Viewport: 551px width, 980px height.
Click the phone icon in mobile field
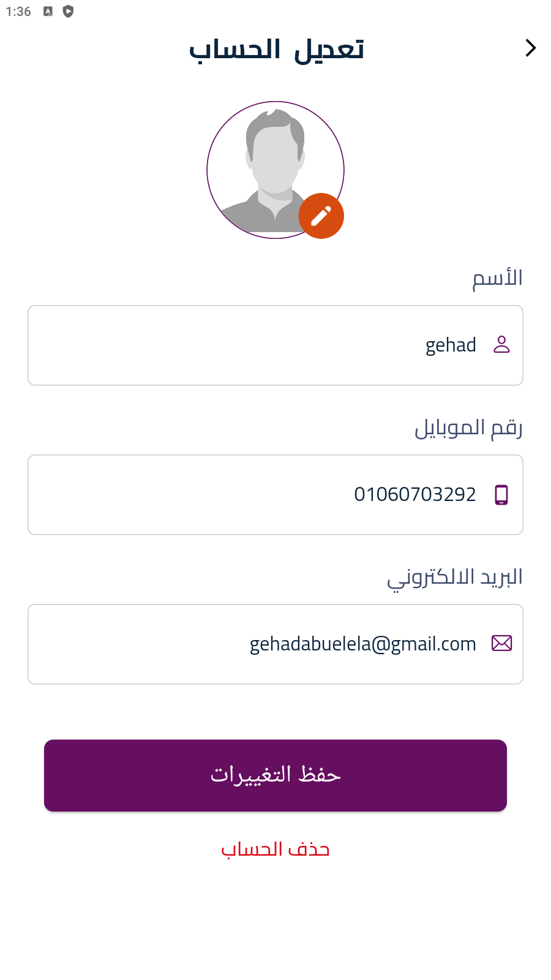pyautogui.click(x=501, y=494)
